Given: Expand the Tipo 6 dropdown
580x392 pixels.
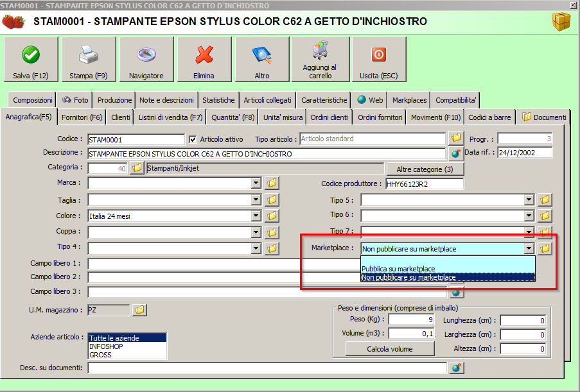Looking at the screenshot, I should pos(529,216).
